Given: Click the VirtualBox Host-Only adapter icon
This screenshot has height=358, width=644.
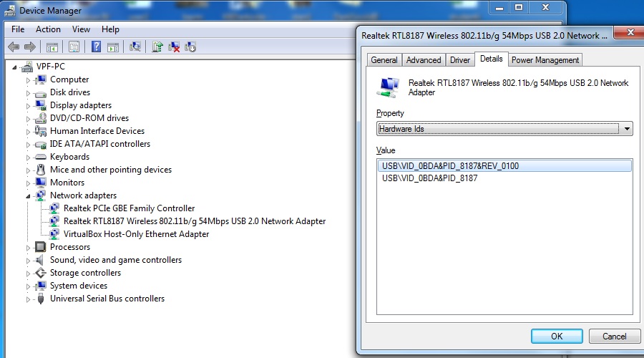Looking at the screenshot, I should pyautogui.click(x=54, y=234).
